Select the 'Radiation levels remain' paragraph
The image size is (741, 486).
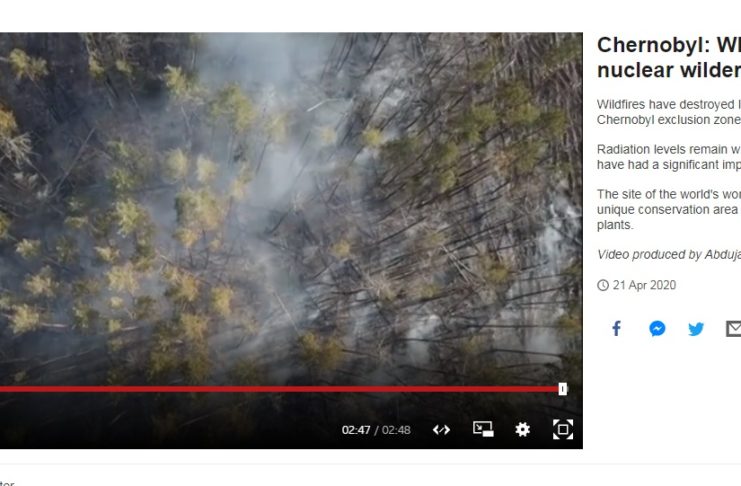pyautogui.click(x=669, y=157)
